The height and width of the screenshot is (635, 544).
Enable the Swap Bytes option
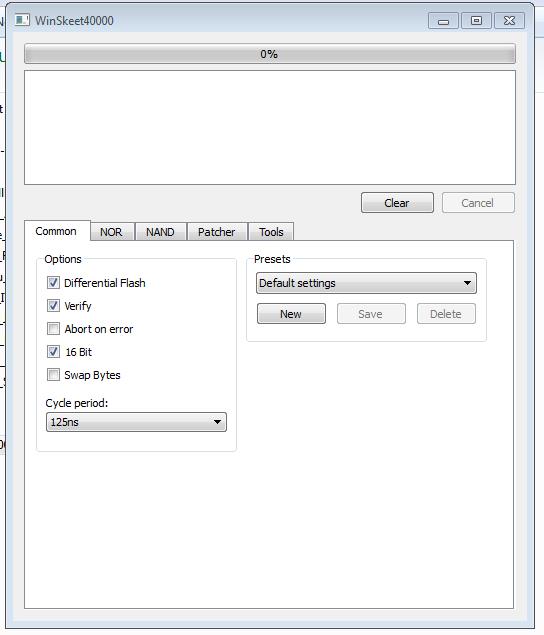[53, 375]
